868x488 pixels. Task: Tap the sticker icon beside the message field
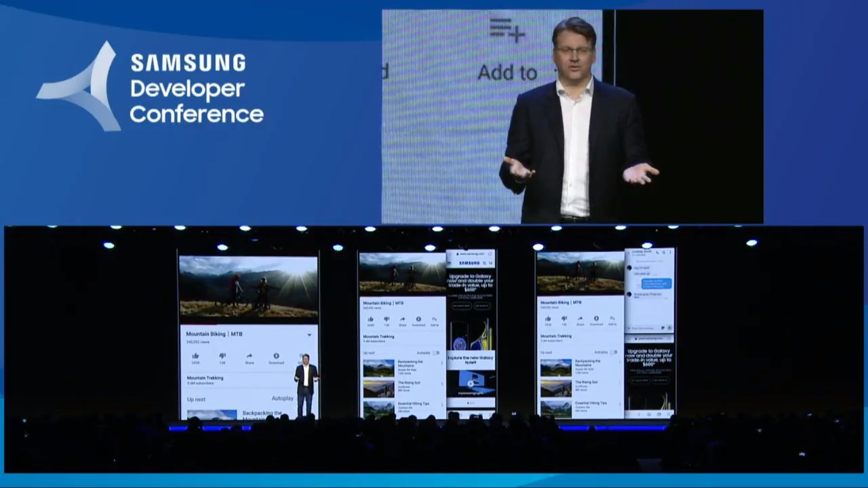pyautogui.click(x=663, y=328)
